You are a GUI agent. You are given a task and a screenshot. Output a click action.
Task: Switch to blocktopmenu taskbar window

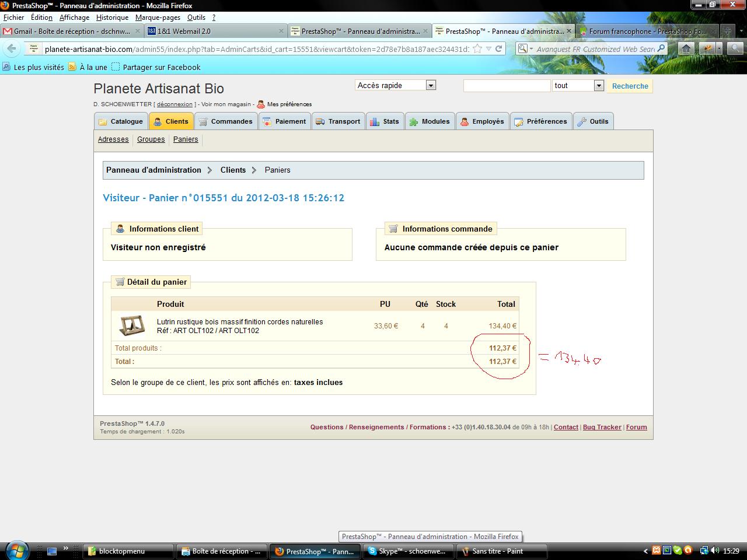[x=129, y=551]
